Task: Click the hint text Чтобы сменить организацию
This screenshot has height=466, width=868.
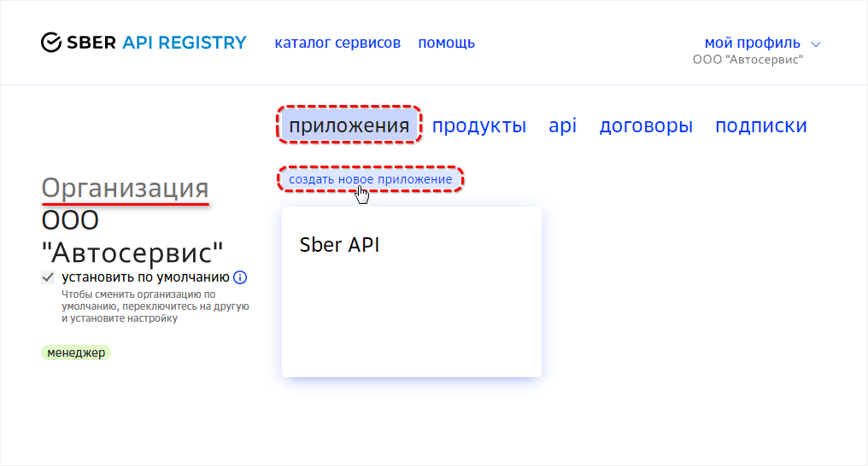Action: click(155, 306)
